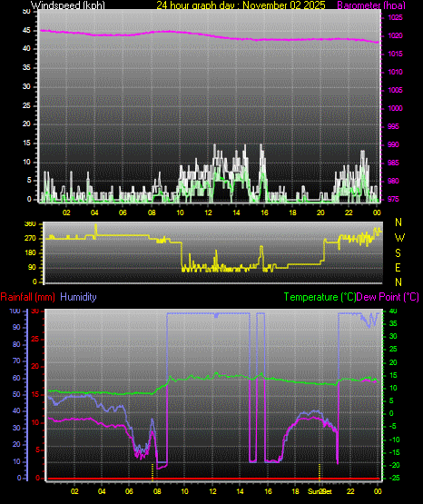This screenshot has height=504, width=423.
Task: Click the '975' barometer axis value
Action: point(393,199)
